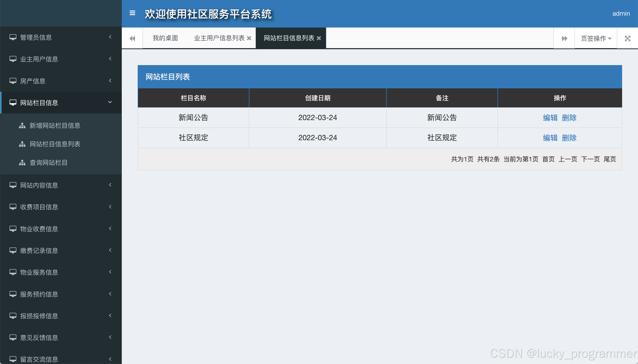638x364 pixels.
Task: Switch to the 我的桌面 tab
Action: (x=165, y=38)
